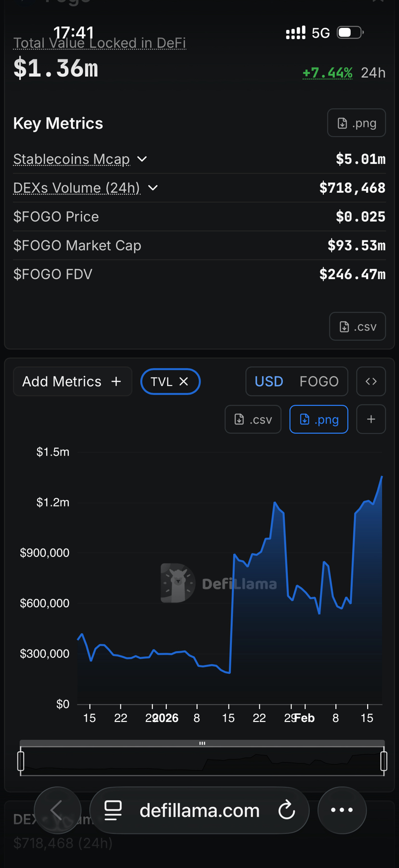
Task: Open the Add Metrics dropdown
Action: (72, 381)
